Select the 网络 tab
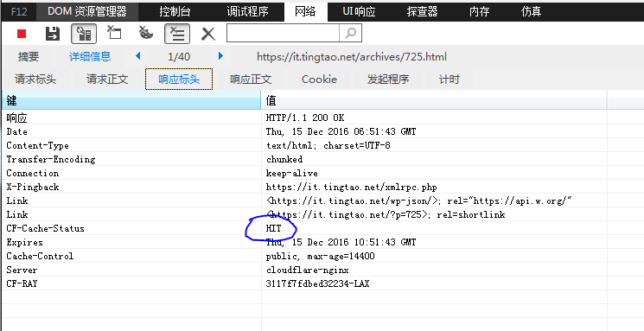This screenshot has width=644, height=331. (x=305, y=11)
